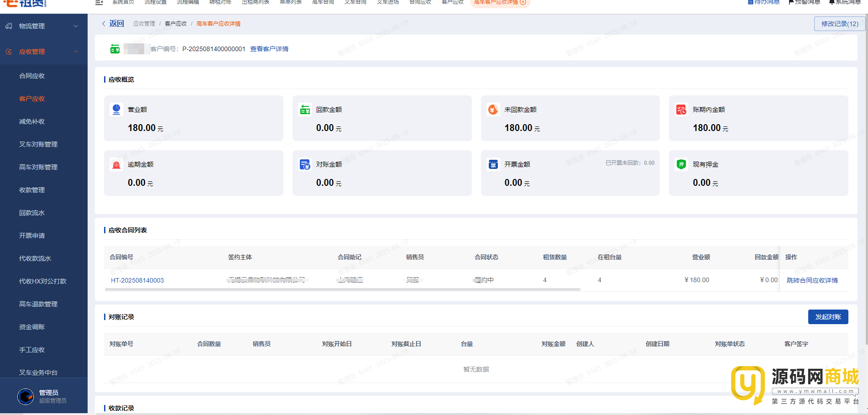868x415 pixels.
Task: Click 跳转合同应收详情 for contract HT-202508140003
Action: coord(812,280)
